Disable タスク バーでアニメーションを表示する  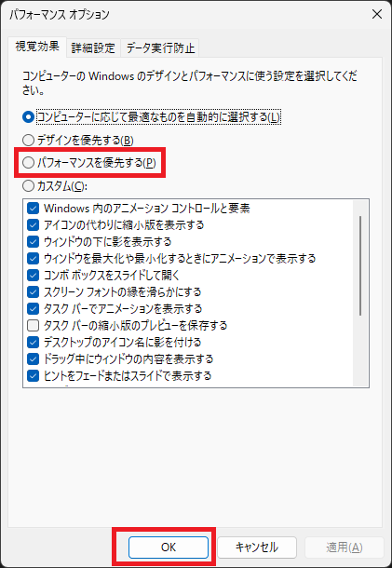33,309
